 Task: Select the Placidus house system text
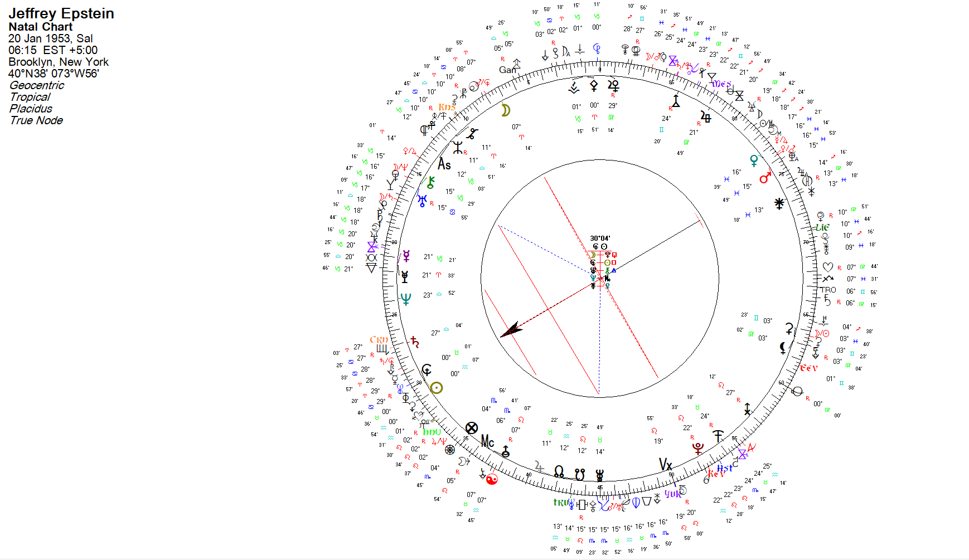(31, 109)
